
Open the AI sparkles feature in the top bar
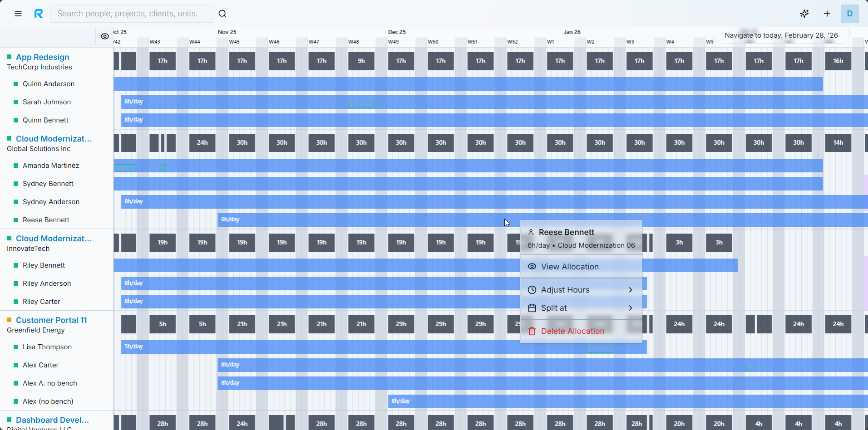click(x=804, y=14)
